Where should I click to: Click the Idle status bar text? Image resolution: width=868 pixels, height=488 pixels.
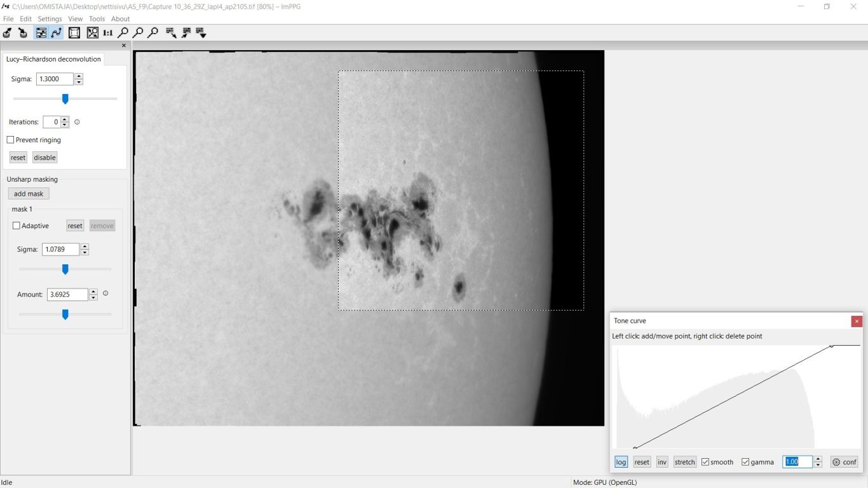click(x=7, y=482)
